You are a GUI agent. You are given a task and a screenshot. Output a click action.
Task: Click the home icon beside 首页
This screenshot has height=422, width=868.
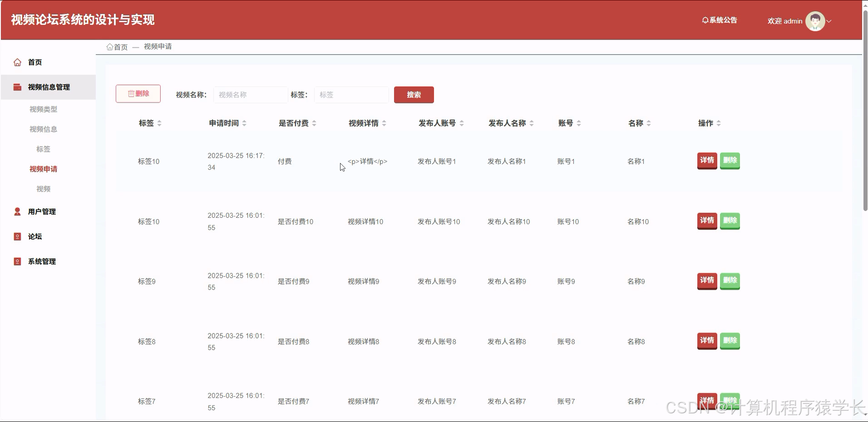point(17,62)
